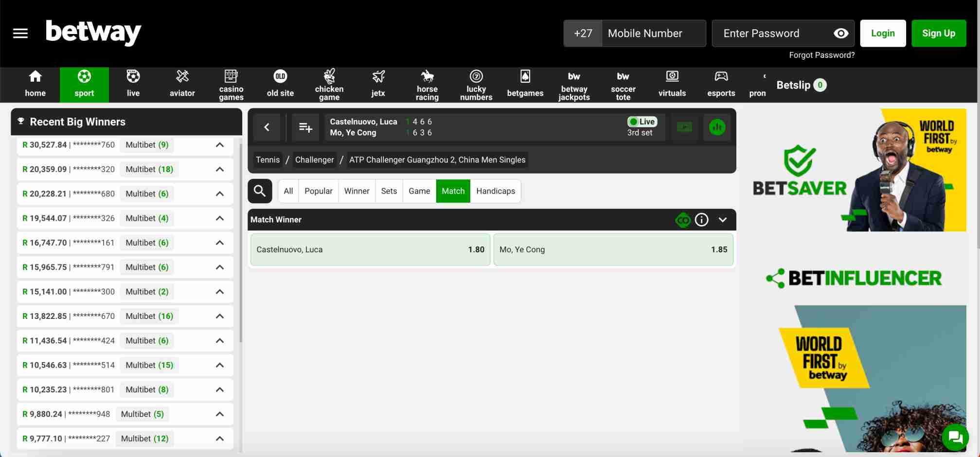
Task: Expand the R 15,141.00 winner row
Action: coord(220,292)
